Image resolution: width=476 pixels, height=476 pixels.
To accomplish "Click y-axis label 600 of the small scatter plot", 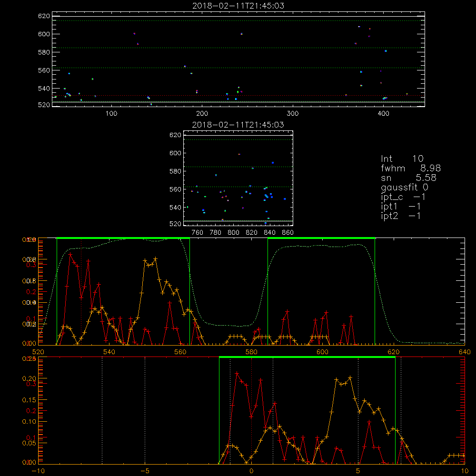I will click(x=175, y=153).
